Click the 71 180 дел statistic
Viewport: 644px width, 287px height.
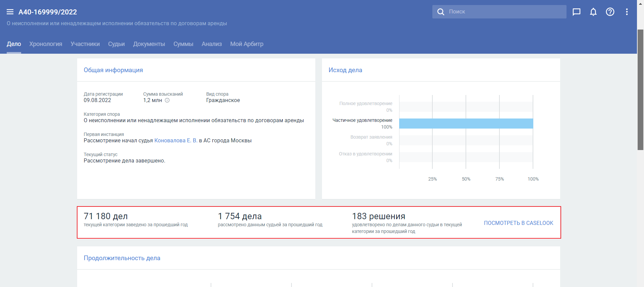coord(106,216)
